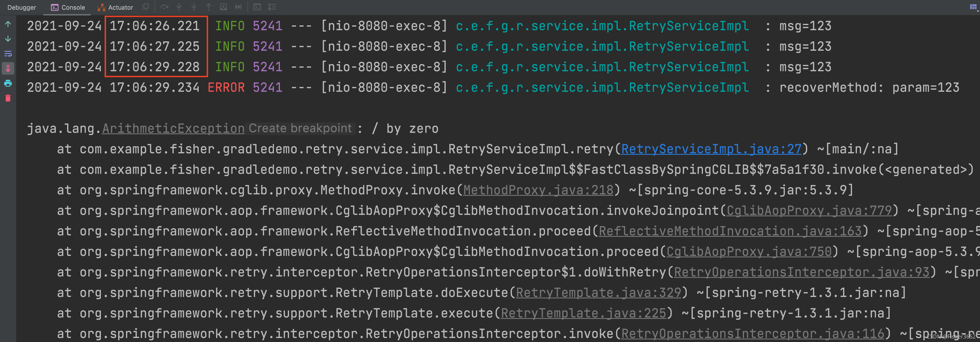Open the CglibAopProxy.java:750 link

[749, 252]
